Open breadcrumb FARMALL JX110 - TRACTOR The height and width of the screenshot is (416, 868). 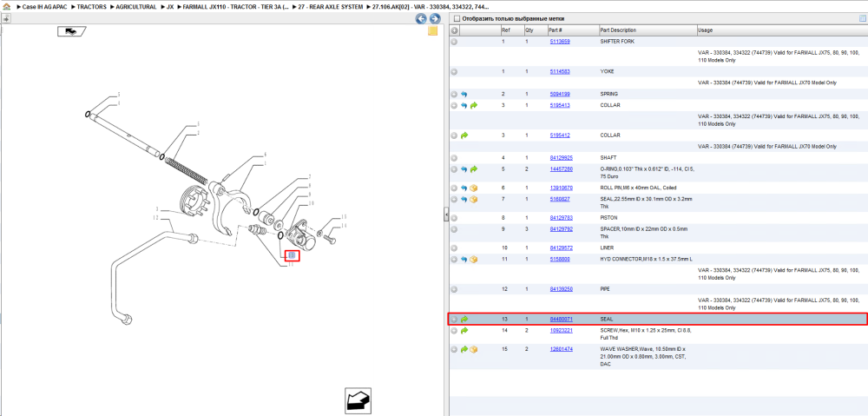pos(236,7)
